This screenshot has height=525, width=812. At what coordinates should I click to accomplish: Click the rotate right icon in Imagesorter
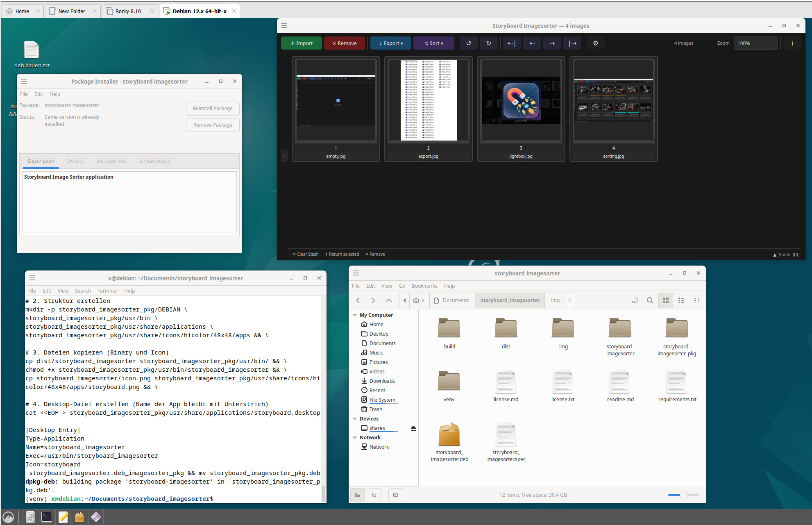point(488,43)
